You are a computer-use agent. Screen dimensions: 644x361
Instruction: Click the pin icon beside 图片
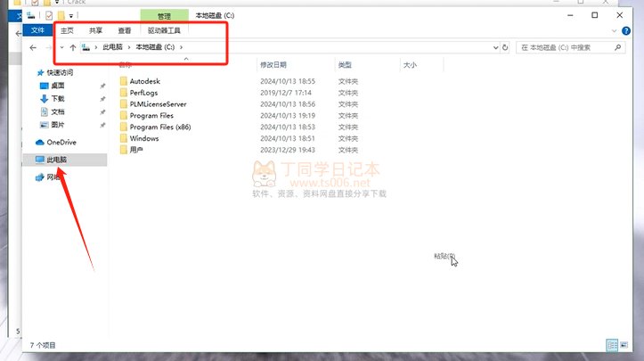(x=102, y=125)
